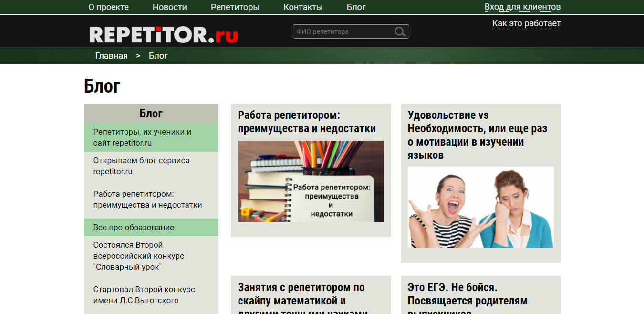Image resolution: width=644 pixels, height=314 pixels.
Task: Click the REPETiTOR.ru logo
Action: click(x=162, y=33)
